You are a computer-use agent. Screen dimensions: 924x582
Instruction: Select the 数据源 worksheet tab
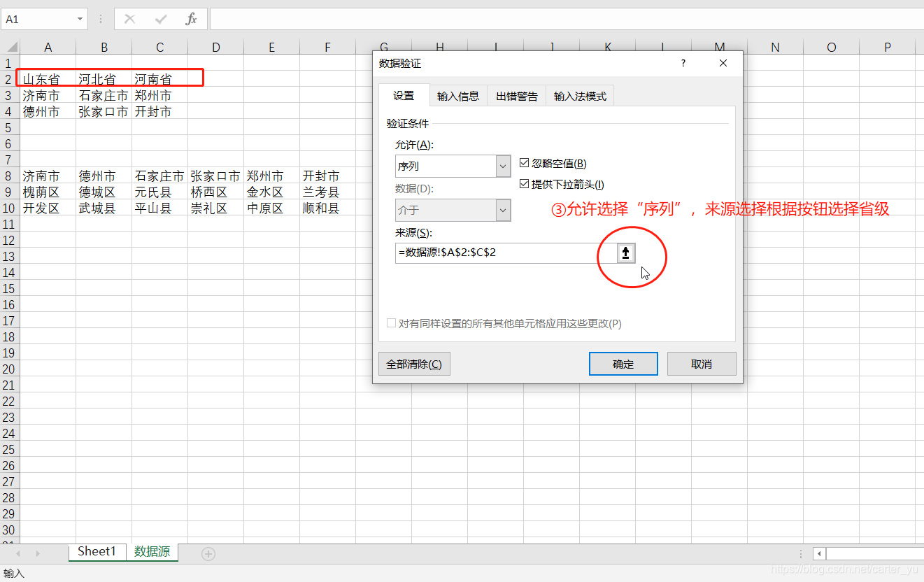(152, 551)
